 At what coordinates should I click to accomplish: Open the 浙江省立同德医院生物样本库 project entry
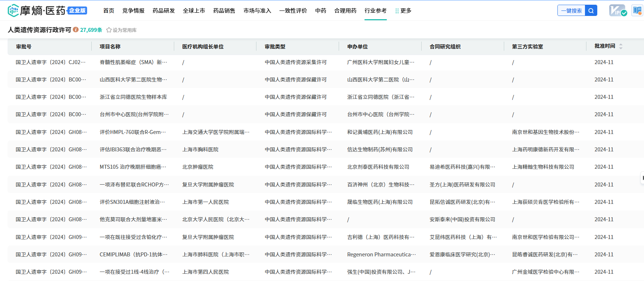click(x=133, y=97)
